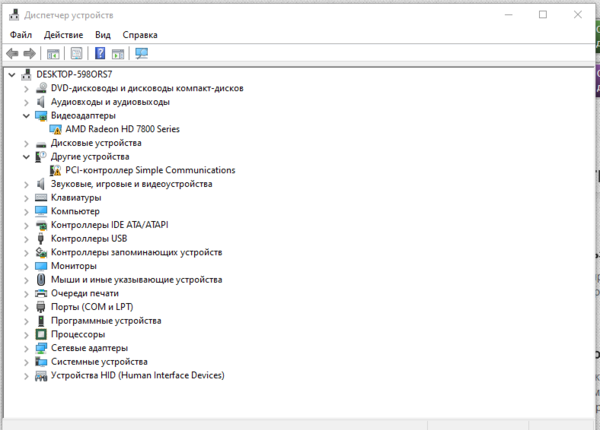Select the Процессоры label
The width and height of the screenshot is (600, 430).
click(x=78, y=334)
